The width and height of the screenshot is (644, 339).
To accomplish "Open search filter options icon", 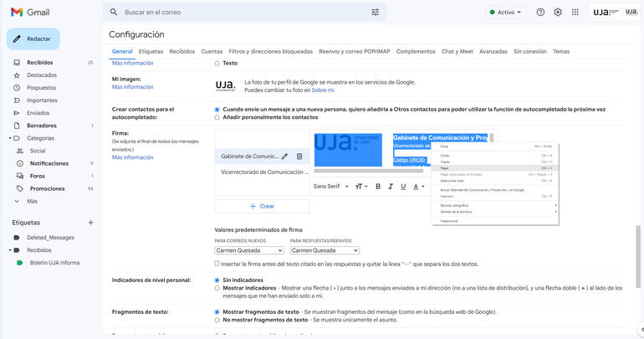I will click(x=375, y=13).
